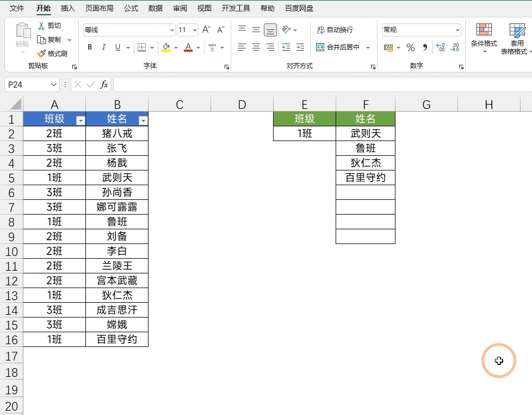Toggle Wrap Text (自动换行)
The image size is (532, 415).
pyautogui.click(x=335, y=30)
